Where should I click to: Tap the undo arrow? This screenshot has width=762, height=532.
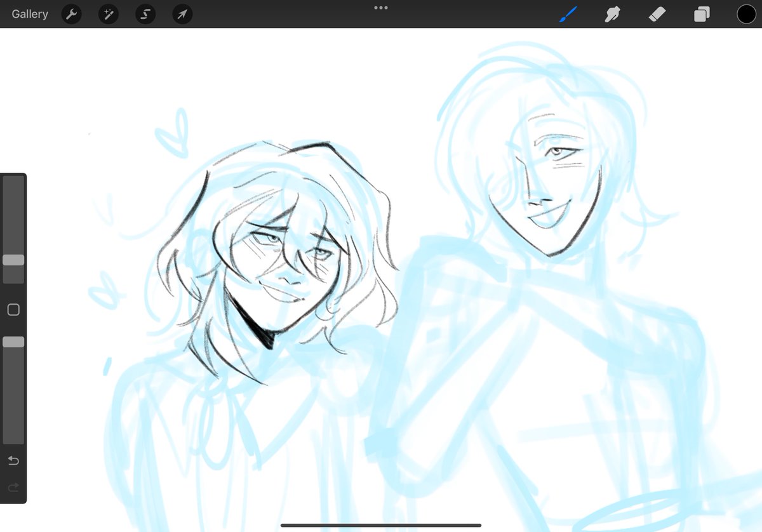coord(13,461)
